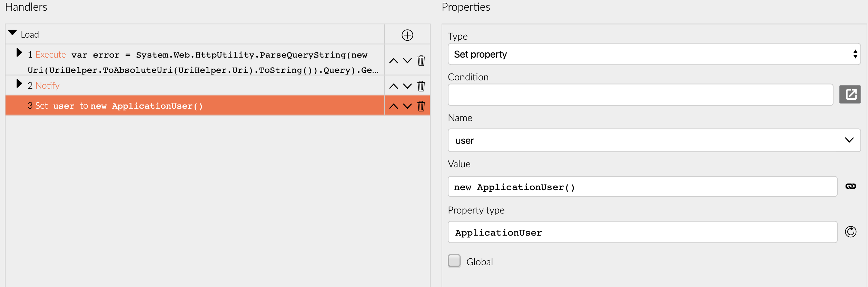
Task: Delete the Set user handler
Action: pyautogui.click(x=421, y=106)
